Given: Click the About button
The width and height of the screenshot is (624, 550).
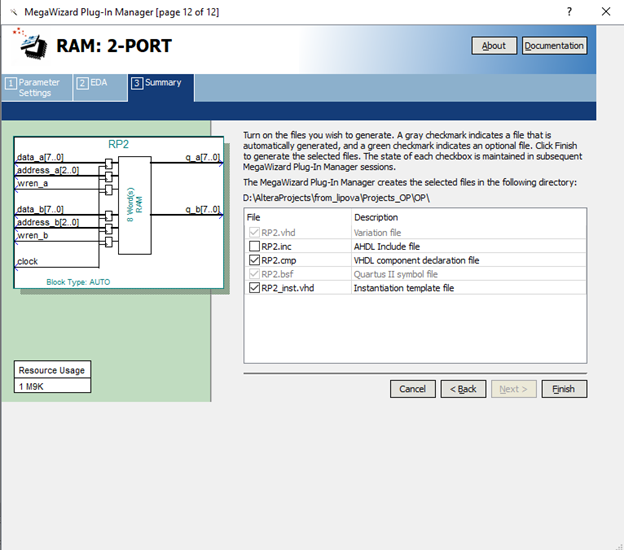Looking at the screenshot, I should point(494,46).
